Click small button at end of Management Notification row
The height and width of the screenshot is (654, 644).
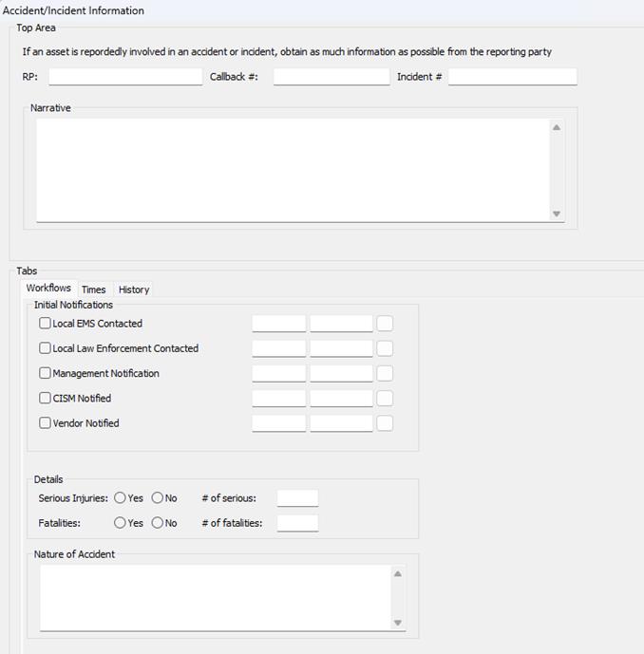point(385,373)
